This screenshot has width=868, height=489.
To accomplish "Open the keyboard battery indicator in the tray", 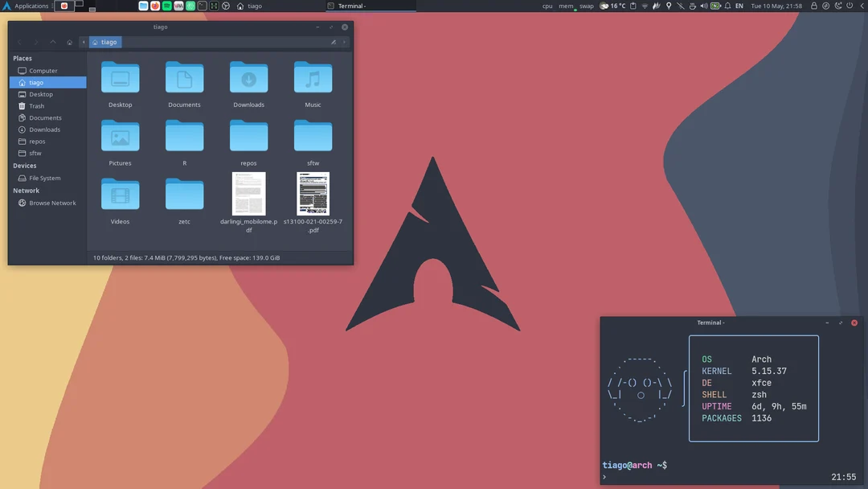I will coord(717,6).
